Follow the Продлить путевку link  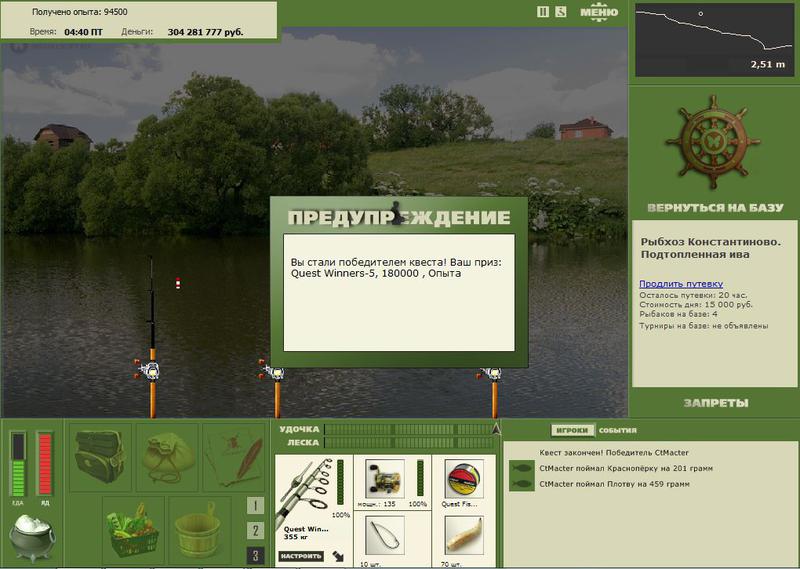pyautogui.click(x=681, y=284)
